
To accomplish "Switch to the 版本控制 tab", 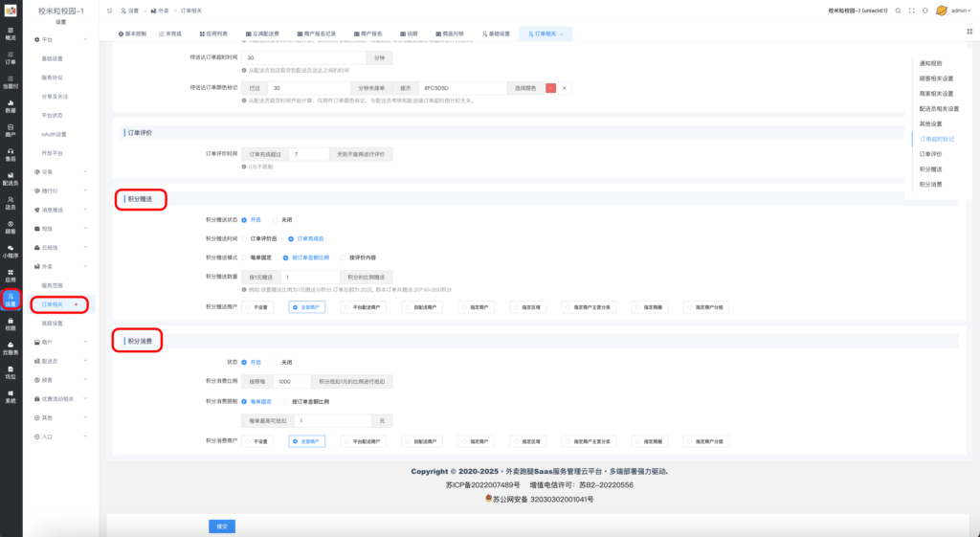I will click(132, 34).
